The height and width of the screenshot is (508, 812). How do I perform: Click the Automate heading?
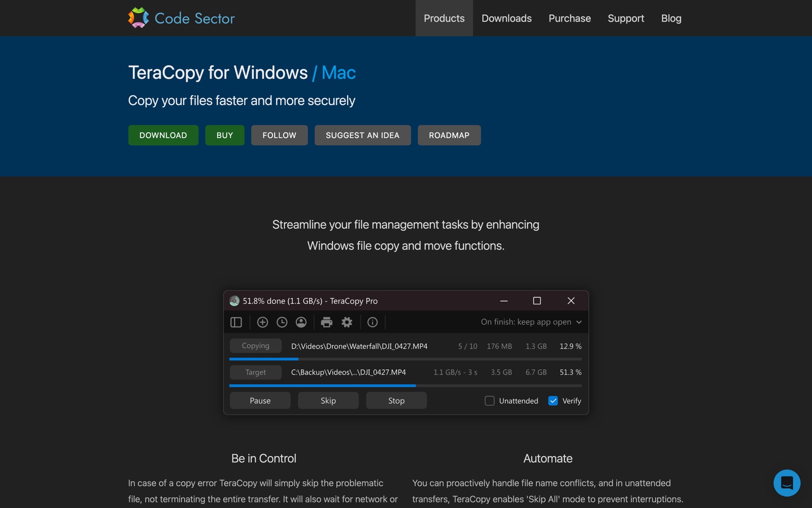[548, 458]
